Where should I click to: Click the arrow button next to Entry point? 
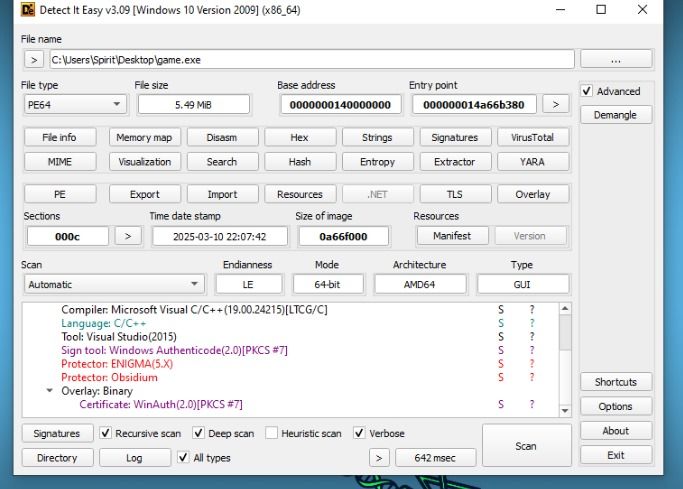(555, 104)
